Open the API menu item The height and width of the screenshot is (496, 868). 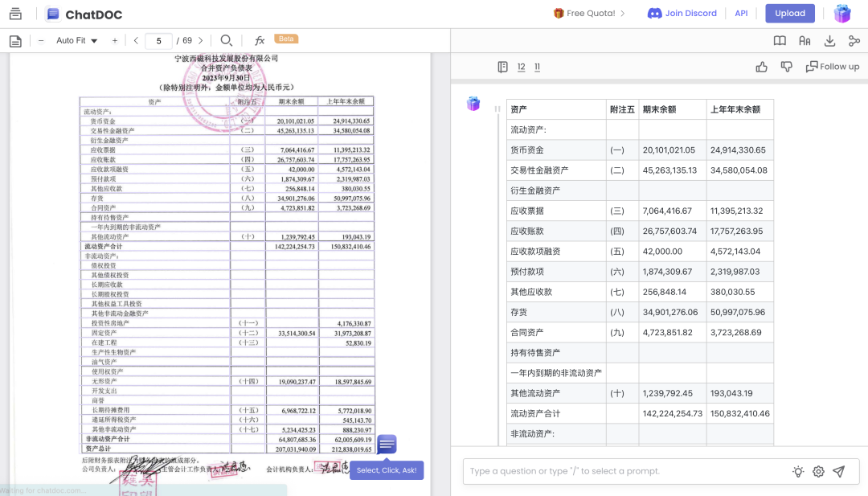[740, 13]
